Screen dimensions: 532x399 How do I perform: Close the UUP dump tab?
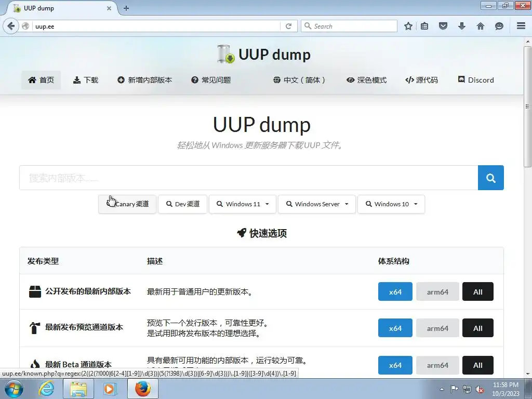[x=109, y=8]
